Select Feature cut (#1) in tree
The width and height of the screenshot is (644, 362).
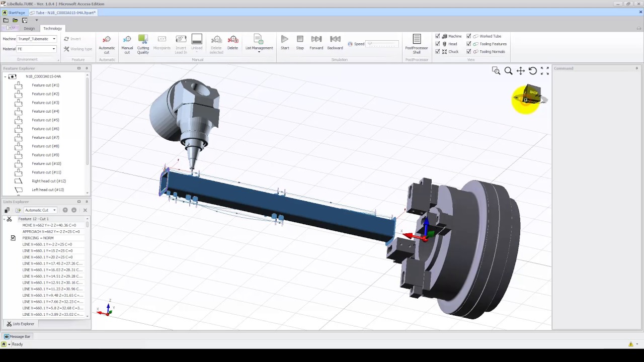click(45, 85)
